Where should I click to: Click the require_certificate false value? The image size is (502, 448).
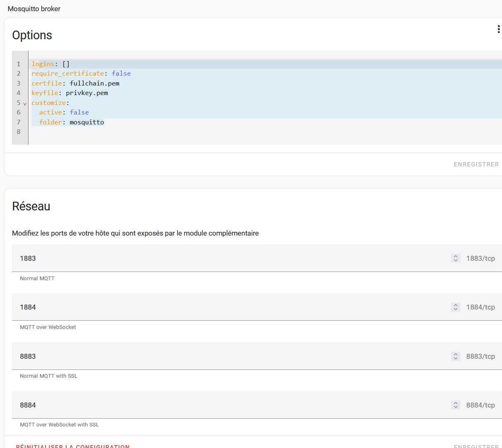tap(121, 74)
